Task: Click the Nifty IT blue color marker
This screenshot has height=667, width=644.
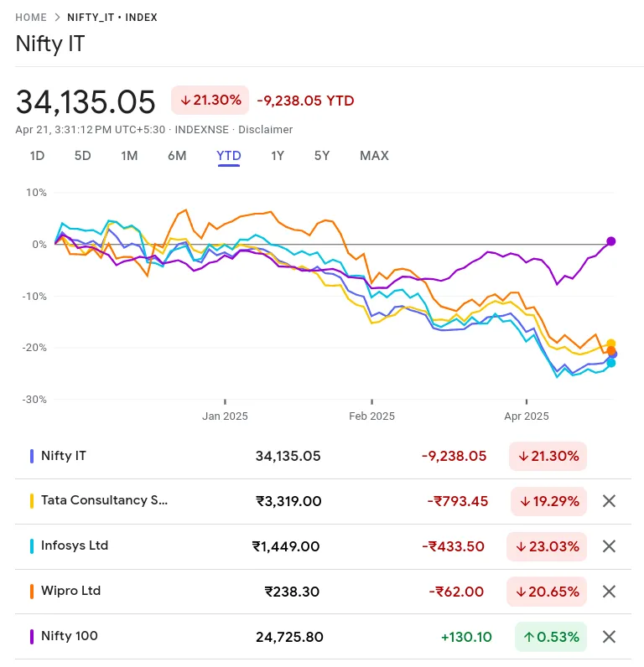Action: tap(32, 456)
